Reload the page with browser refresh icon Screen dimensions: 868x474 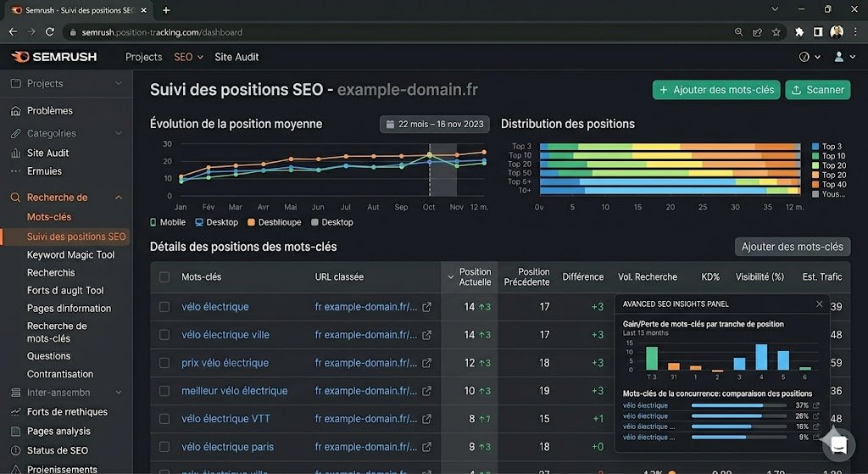pos(50,32)
